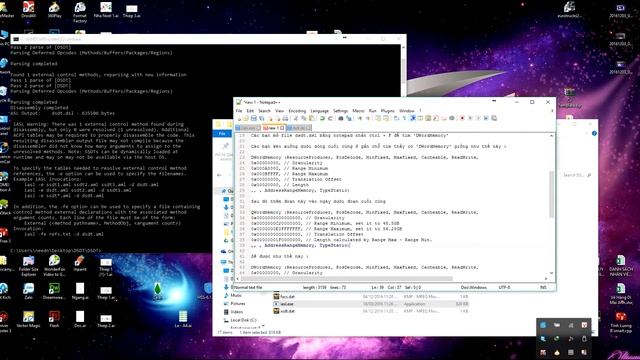This screenshot has height=360, width=640.
Task: Click the Paste toolbar icon in Notepad++
Action: tap(312, 118)
